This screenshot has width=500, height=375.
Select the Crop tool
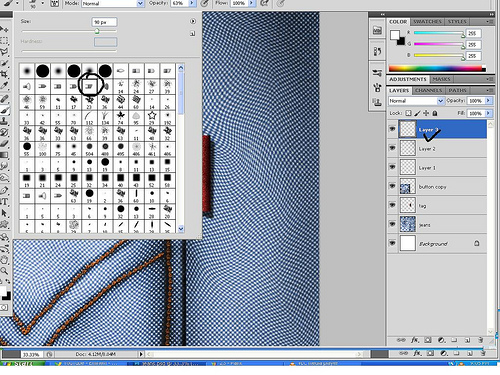4,74
